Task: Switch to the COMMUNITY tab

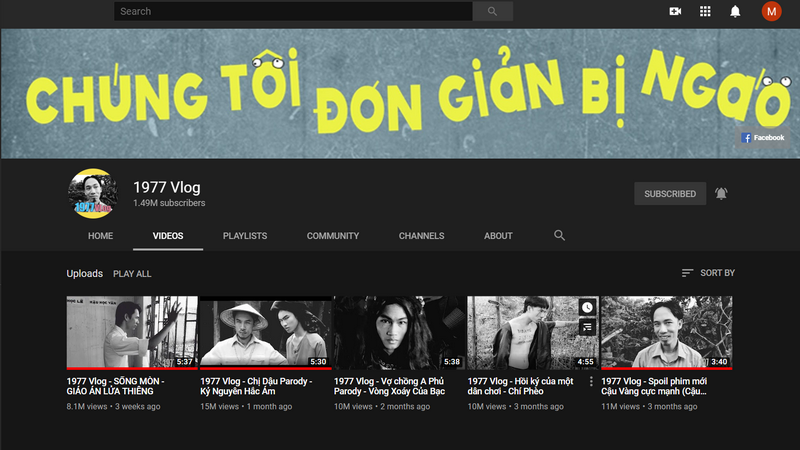Action: pos(333,236)
